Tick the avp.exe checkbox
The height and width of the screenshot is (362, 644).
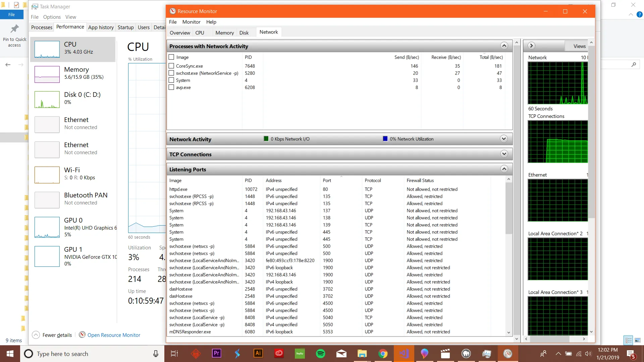(x=171, y=87)
